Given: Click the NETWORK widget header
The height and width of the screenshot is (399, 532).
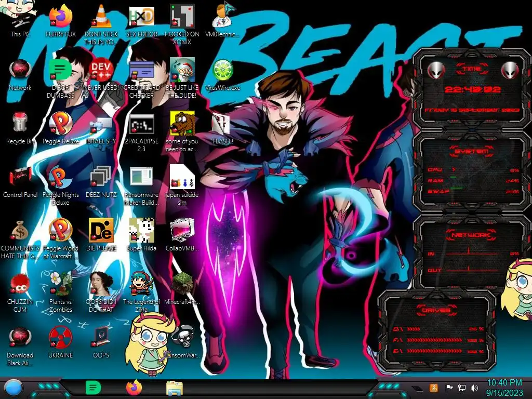Looking at the screenshot, I should 471,235.
